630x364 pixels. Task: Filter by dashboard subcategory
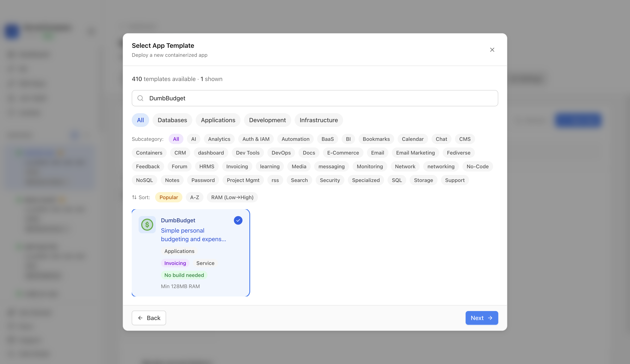tap(211, 153)
